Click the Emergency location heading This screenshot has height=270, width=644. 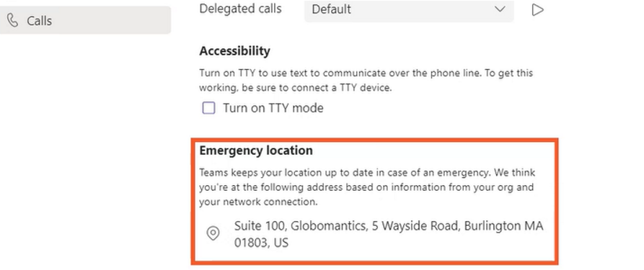(x=256, y=150)
